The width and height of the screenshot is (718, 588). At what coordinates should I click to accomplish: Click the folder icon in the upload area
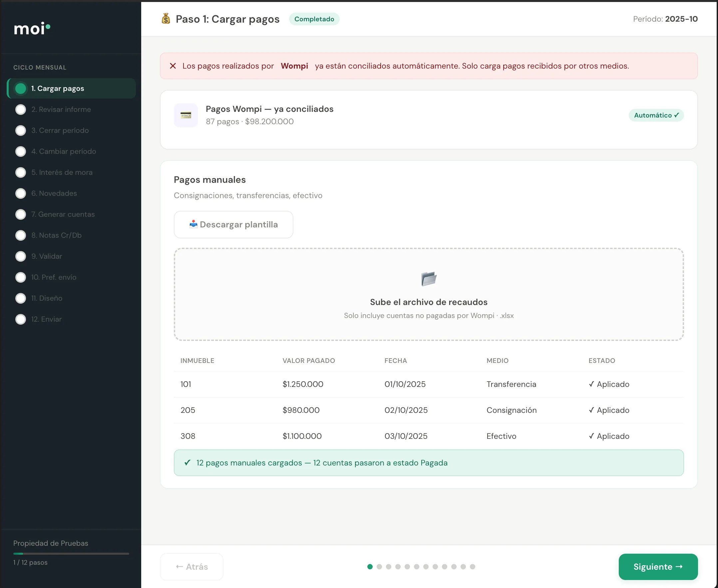(x=429, y=279)
